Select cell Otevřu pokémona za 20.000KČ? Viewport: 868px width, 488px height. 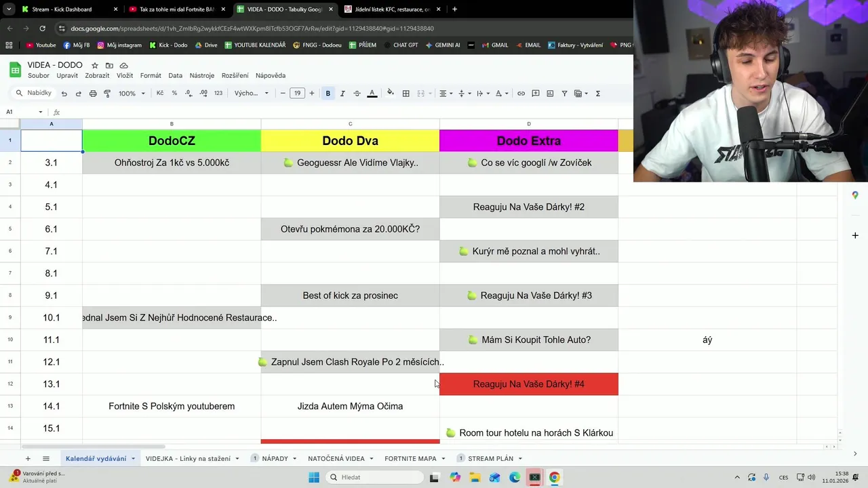tap(350, 229)
